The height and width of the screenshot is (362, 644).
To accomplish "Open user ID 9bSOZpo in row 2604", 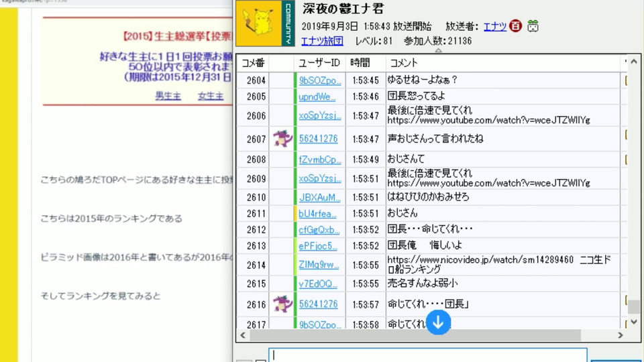I will tap(320, 80).
